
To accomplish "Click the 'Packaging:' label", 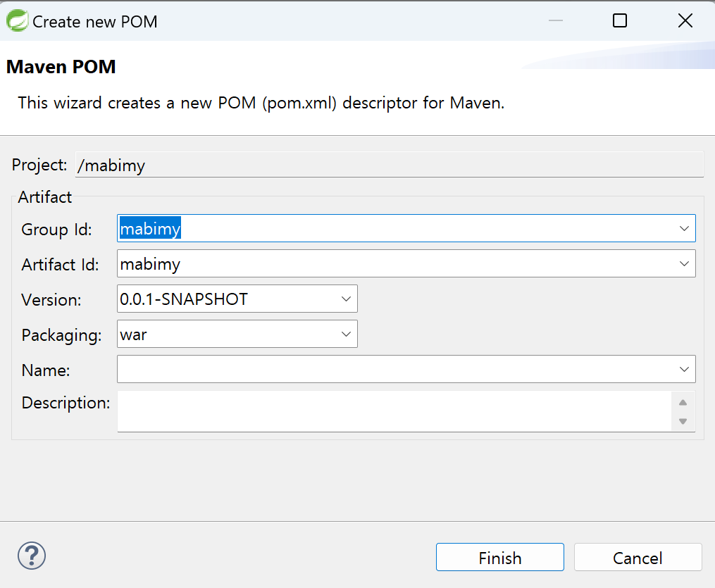I will point(61,335).
